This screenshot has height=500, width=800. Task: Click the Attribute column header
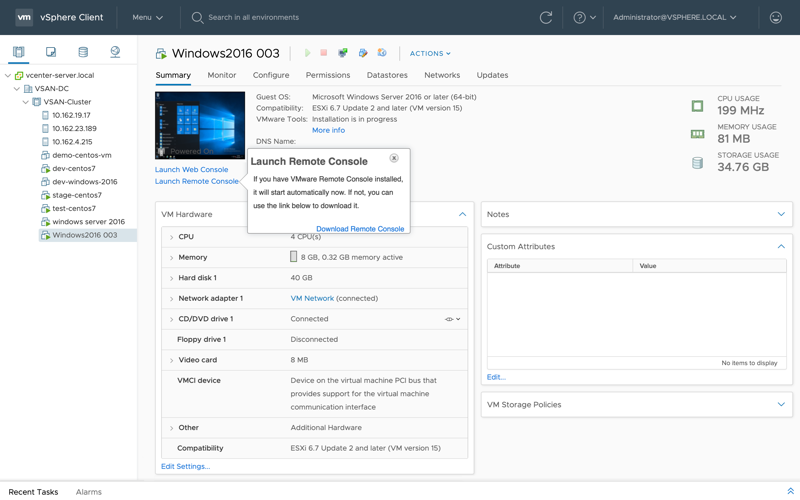560,266
